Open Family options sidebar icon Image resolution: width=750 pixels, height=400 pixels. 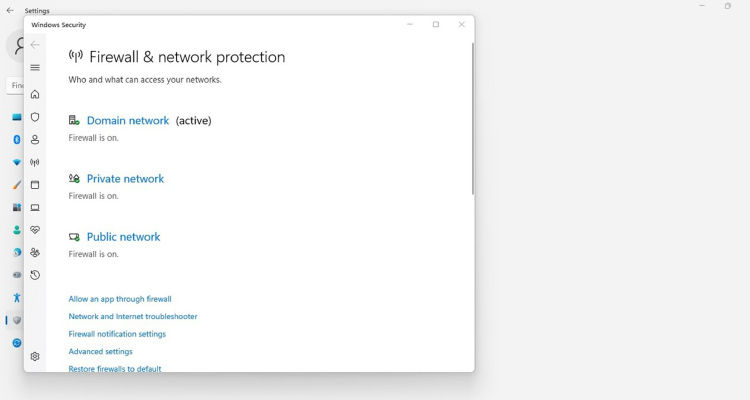35,252
